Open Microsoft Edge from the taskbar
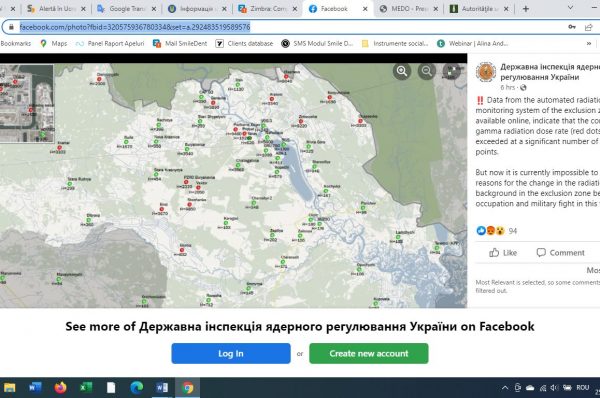Screen dimensions: 600x398 coord(137,388)
